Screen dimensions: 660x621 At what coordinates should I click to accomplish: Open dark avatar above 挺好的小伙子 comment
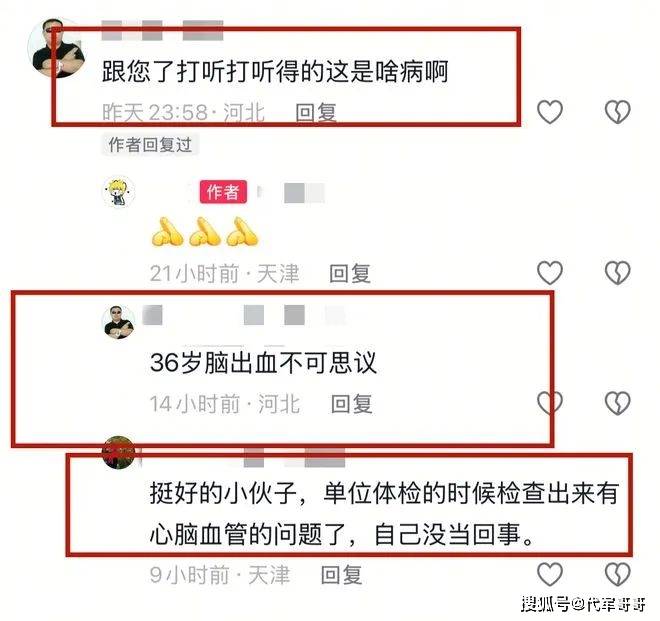click(119, 453)
